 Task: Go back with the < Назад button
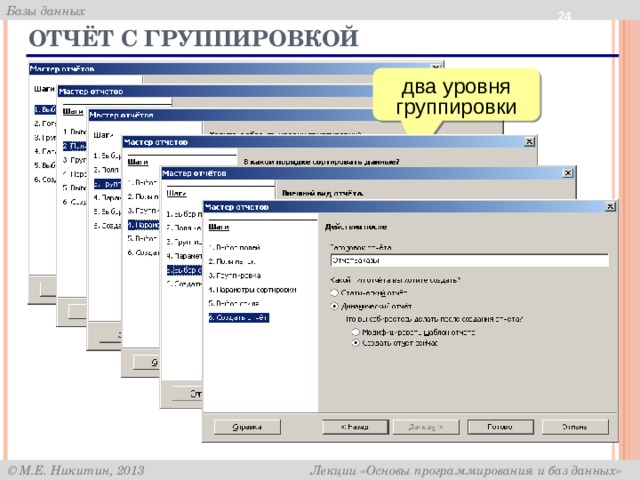pyautogui.click(x=355, y=427)
